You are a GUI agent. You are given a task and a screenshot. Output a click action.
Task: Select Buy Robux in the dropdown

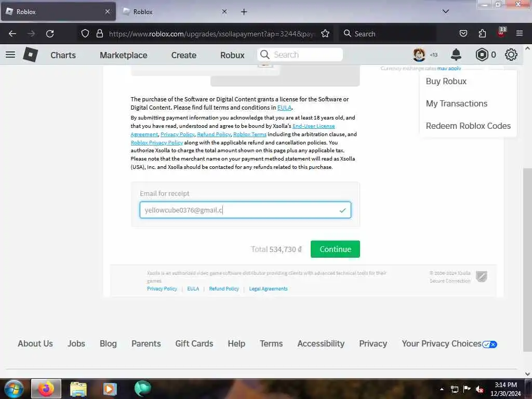pyautogui.click(x=446, y=81)
